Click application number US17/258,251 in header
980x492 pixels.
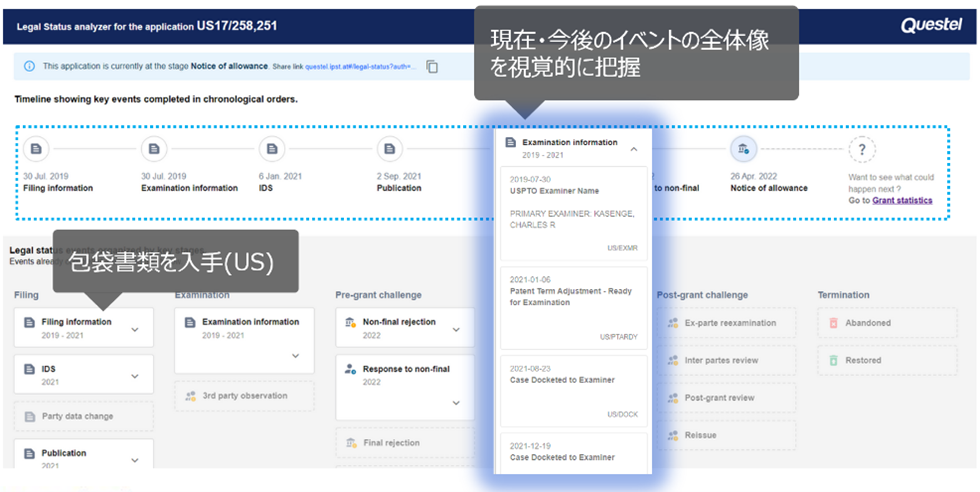[x=237, y=26]
